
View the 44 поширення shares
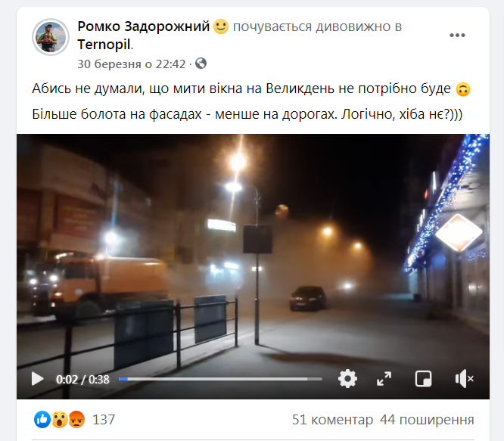click(427, 420)
